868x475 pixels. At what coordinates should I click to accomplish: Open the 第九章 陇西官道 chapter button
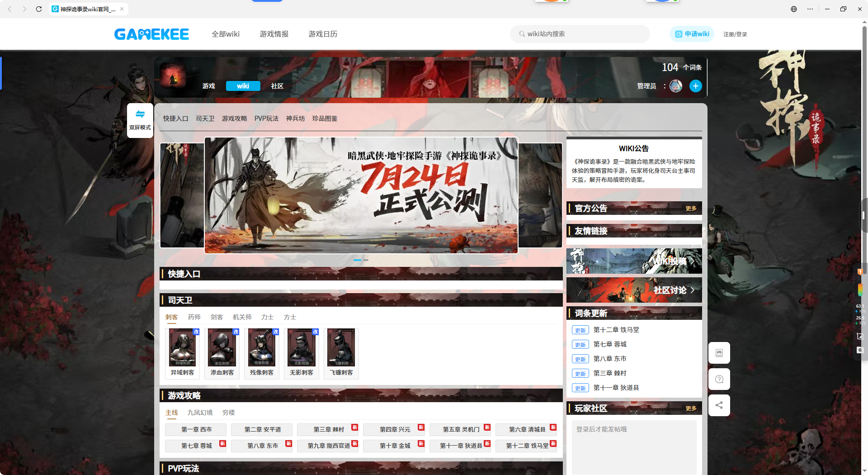tap(329, 446)
